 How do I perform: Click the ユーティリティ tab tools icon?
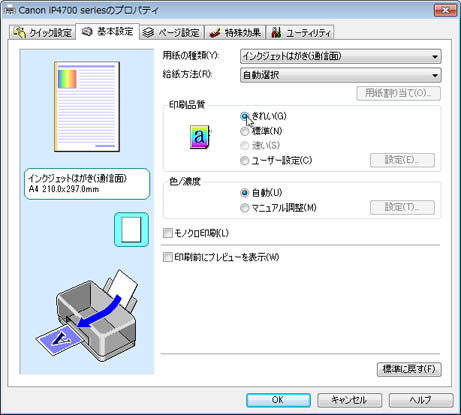(276, 33)
